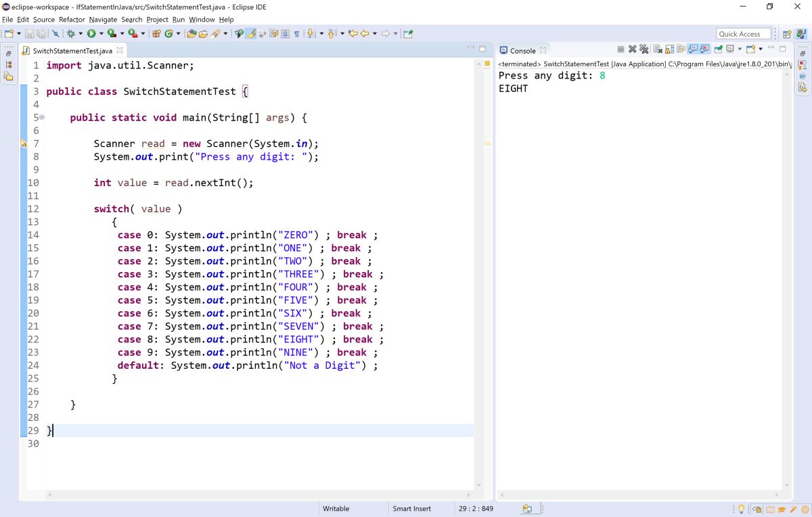Viewport: 812px width, 517px height.
Task: Click the Last Edit Location icon
Action: point(353,34)
